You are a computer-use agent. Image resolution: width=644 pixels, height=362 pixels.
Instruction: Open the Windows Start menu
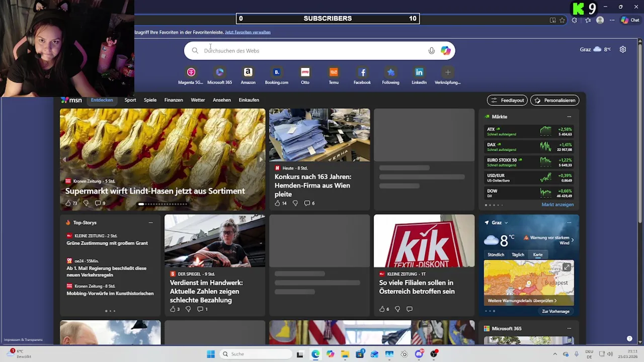pos(211,354)
